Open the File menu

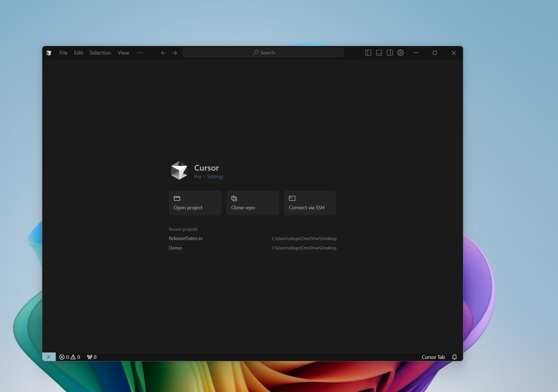[x=63, y=53]
